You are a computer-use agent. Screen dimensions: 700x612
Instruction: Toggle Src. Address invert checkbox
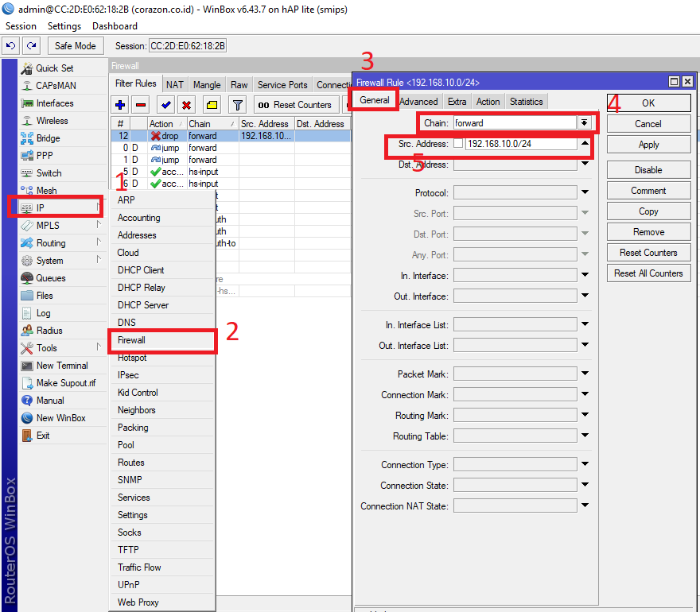click(x=458, y=144)
